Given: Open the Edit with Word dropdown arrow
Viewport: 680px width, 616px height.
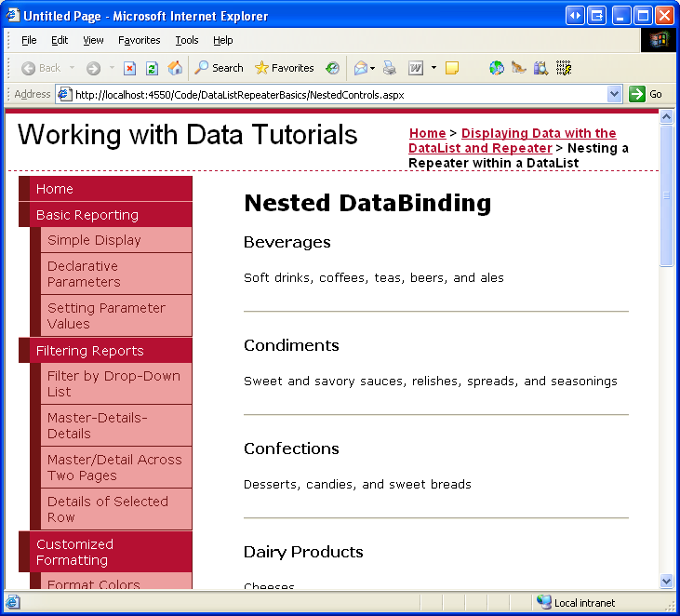Looking at the screenshot, I should 433,68.
